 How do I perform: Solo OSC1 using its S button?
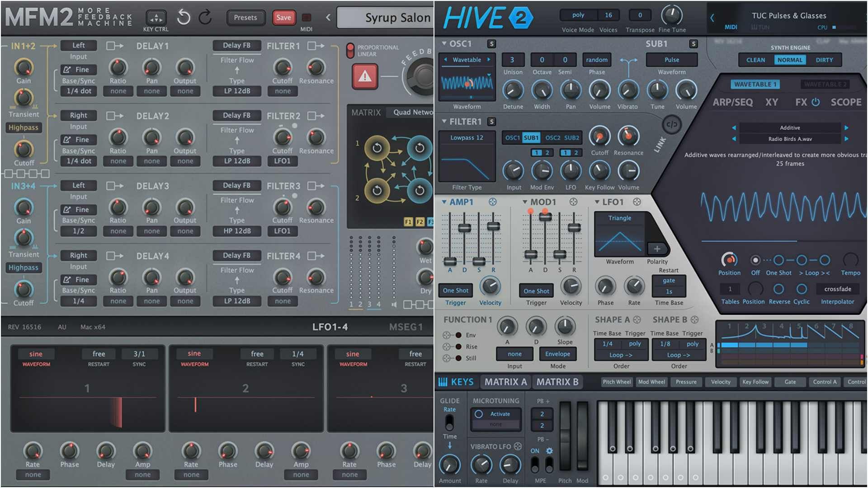[x=492, y=44]
